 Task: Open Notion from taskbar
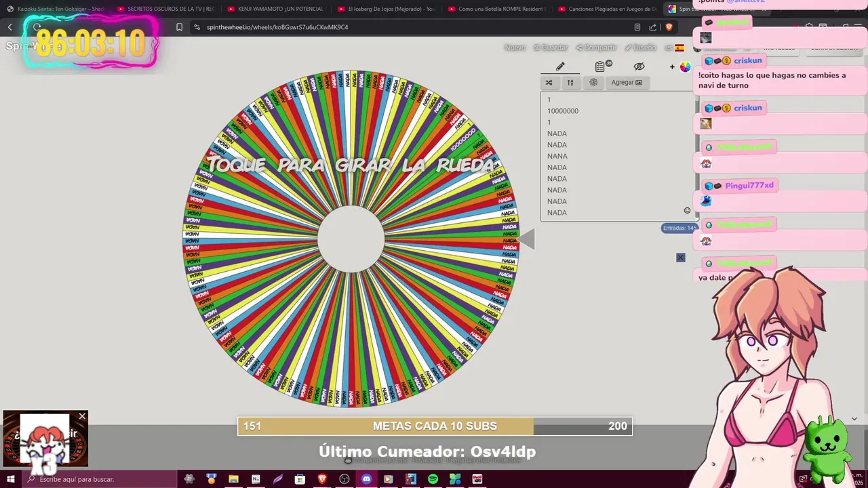256,479
